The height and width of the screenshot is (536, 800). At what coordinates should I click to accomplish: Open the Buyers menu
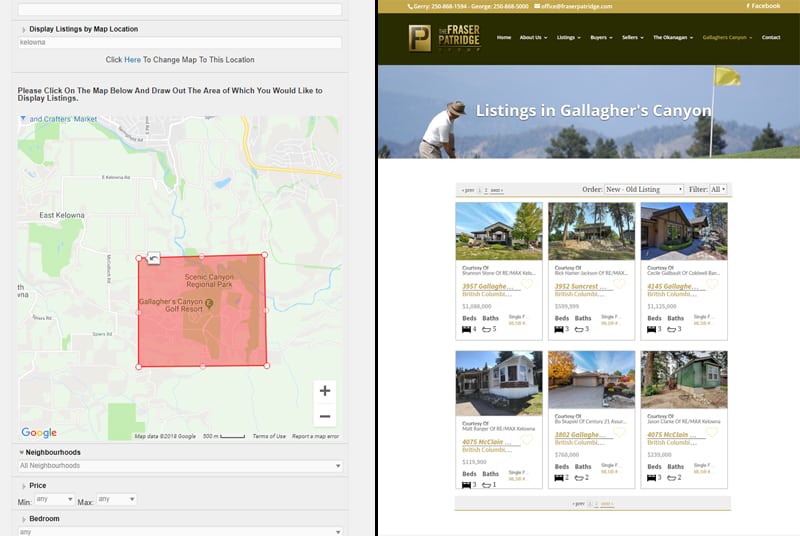pos(601,37)
